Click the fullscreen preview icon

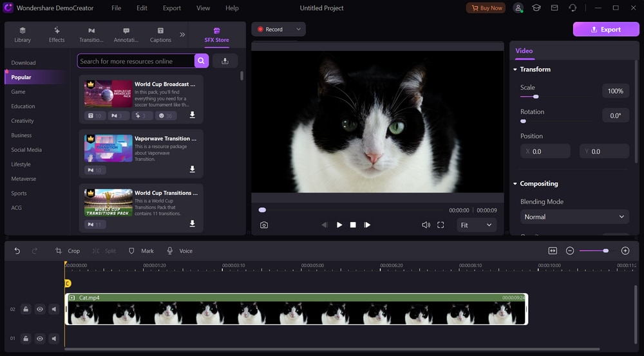click(440, 225)
